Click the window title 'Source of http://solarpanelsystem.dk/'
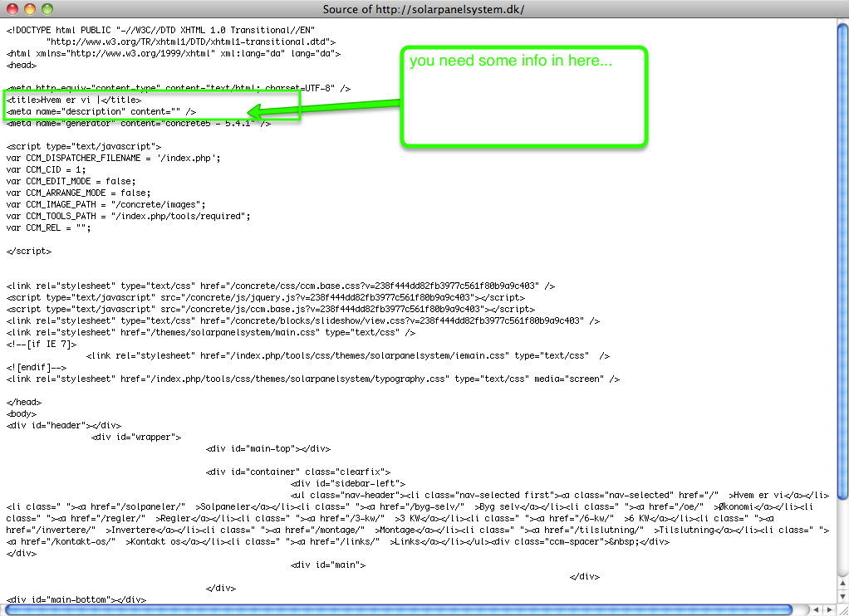 pos(424,9)
